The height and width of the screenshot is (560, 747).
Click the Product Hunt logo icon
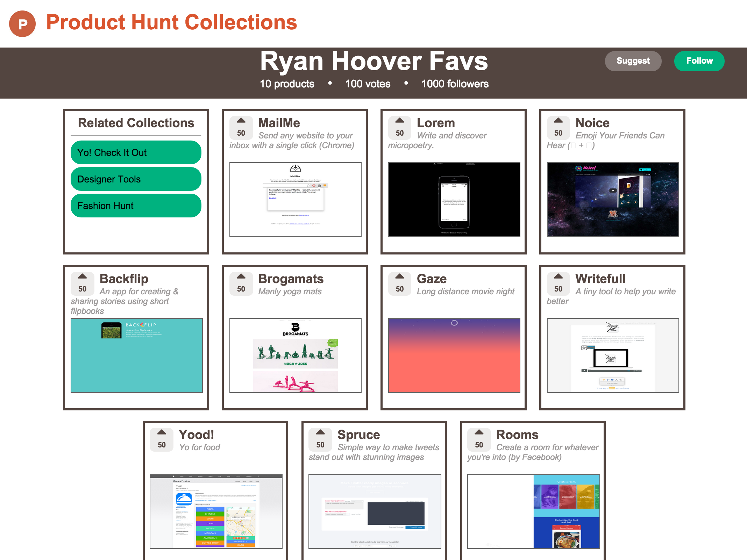22,23
